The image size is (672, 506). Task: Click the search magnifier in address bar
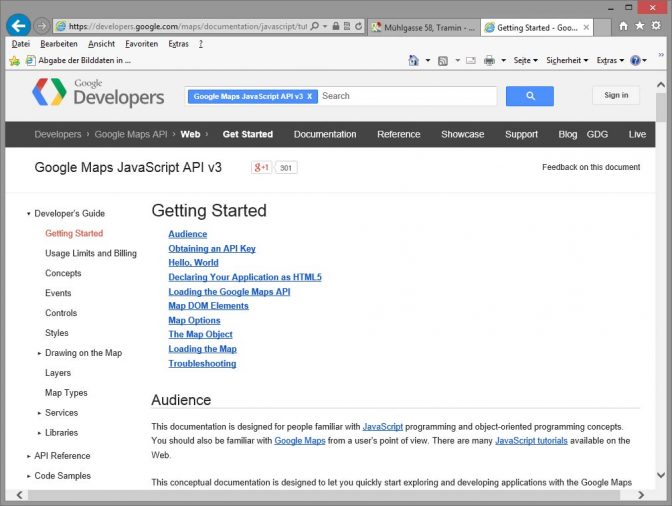point(315,26)
